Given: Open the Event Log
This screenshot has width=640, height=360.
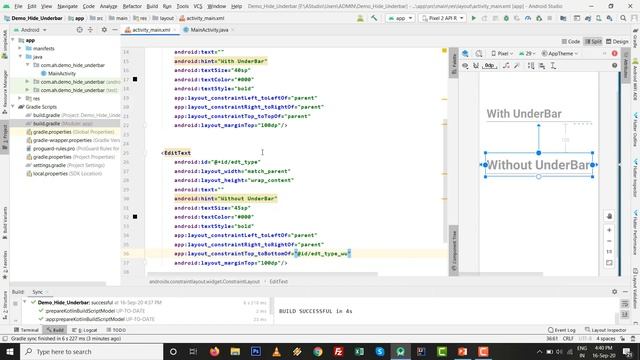Looking at the screenshot, I should 562,330.
